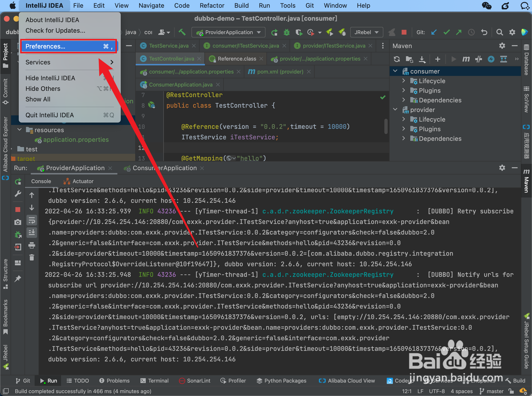
Task: Click the Git rollback undo icon
Action: 484,32
